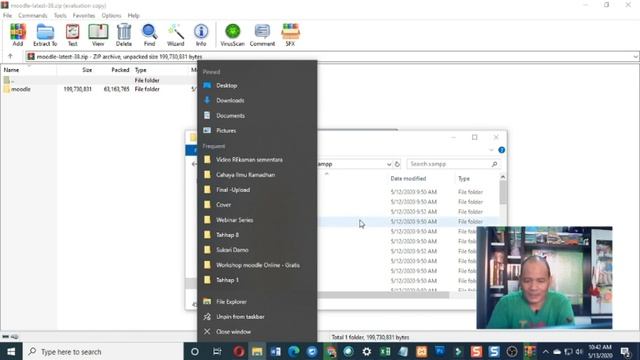Open Cortana circle on taskbar
The height and width of the screenshot is (360, 640).
(195, 351)
